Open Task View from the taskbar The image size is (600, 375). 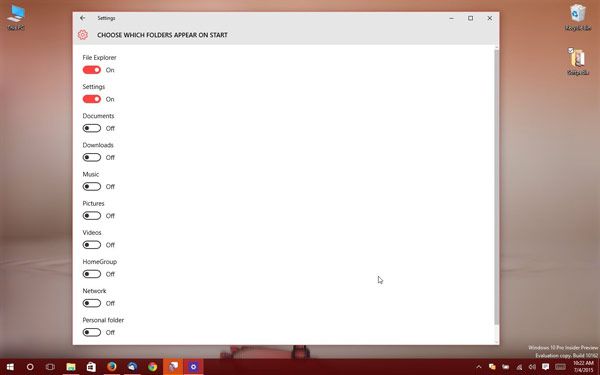pos(50,367)
